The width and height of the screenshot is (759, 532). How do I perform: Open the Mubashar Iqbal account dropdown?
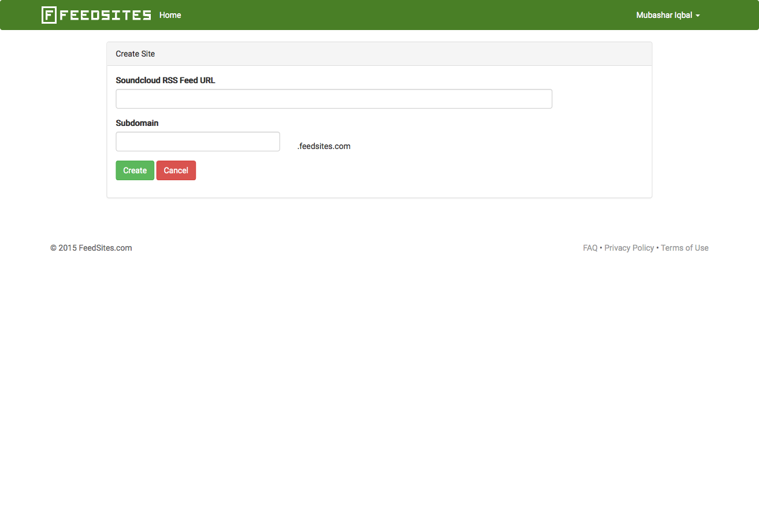pos(663,15)
